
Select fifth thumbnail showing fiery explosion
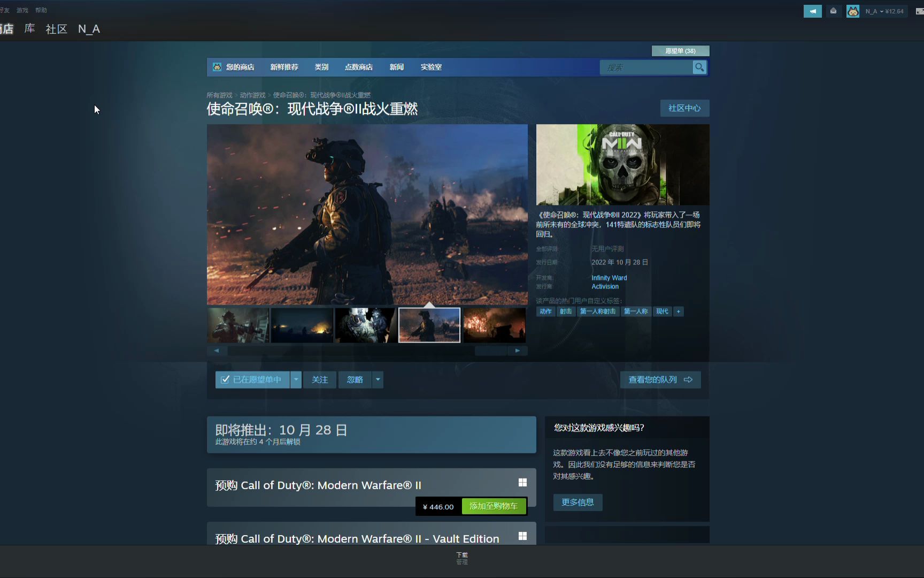495,325
